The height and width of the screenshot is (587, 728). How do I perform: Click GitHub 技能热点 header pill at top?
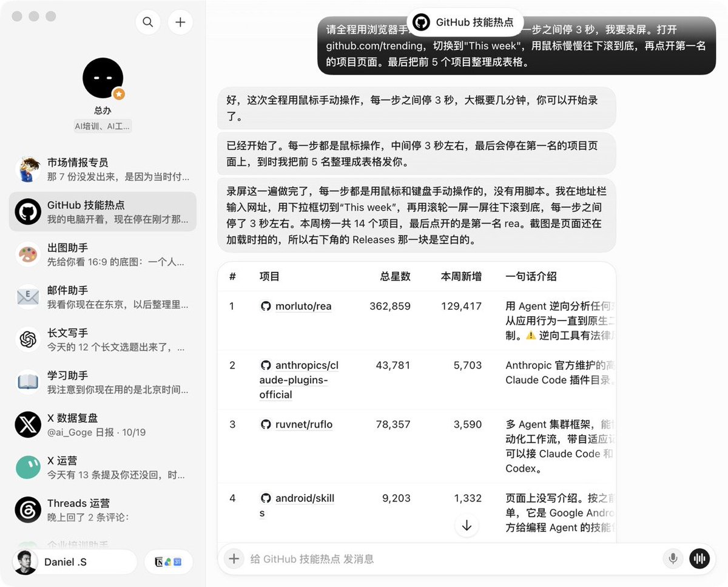tap(465, 22)
